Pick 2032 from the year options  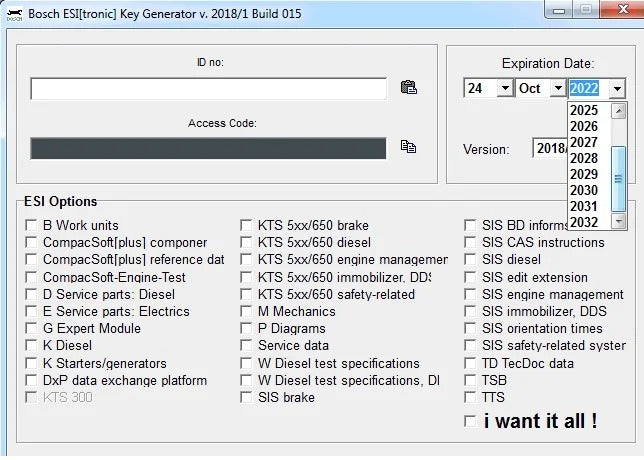tap(584, 222)
